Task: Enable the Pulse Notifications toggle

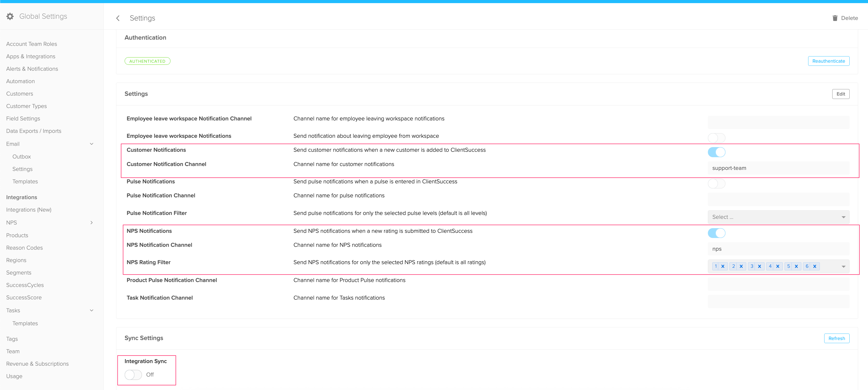Action: [x=716, y=184]
